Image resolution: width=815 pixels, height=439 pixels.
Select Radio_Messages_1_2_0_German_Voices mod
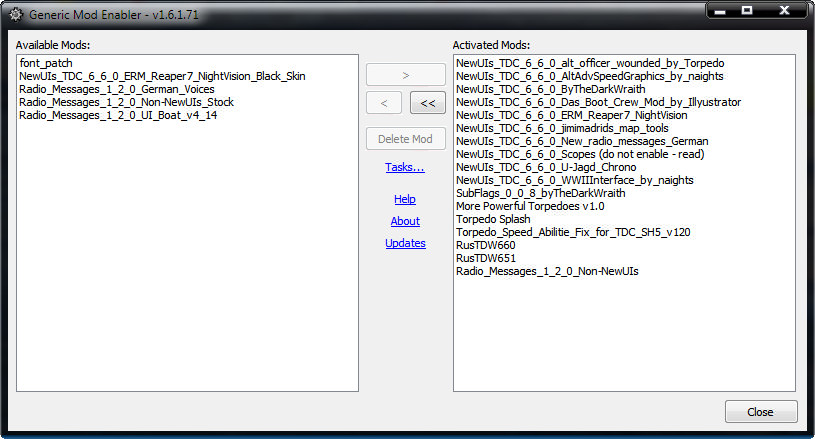click(117, 89)
